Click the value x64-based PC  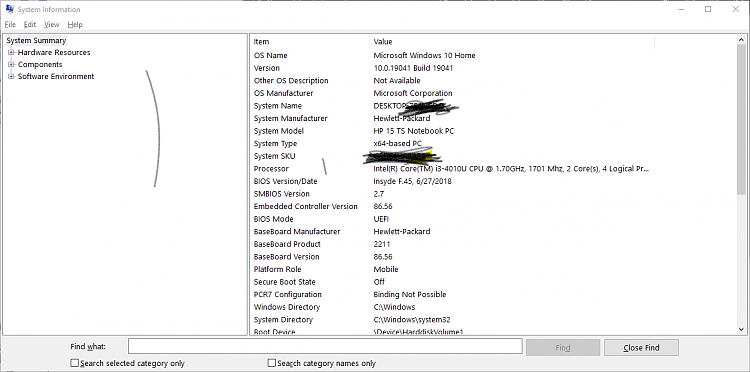click(397, 143)
